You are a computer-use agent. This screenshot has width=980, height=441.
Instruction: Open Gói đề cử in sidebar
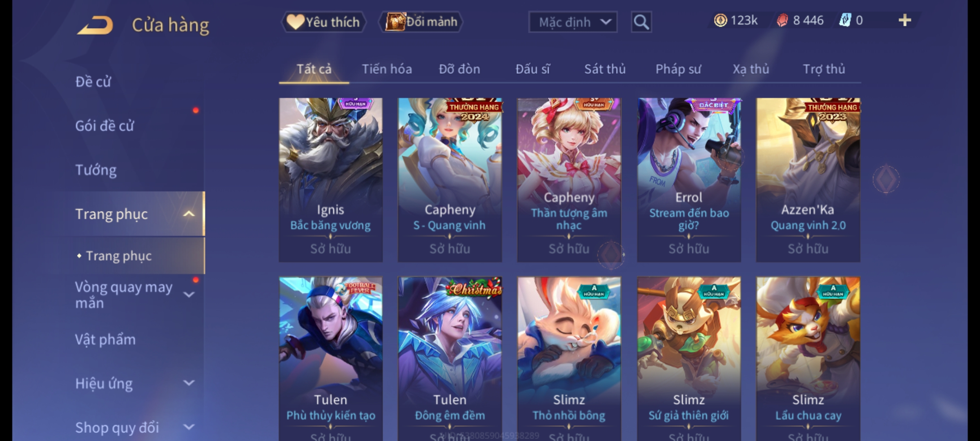105,126
